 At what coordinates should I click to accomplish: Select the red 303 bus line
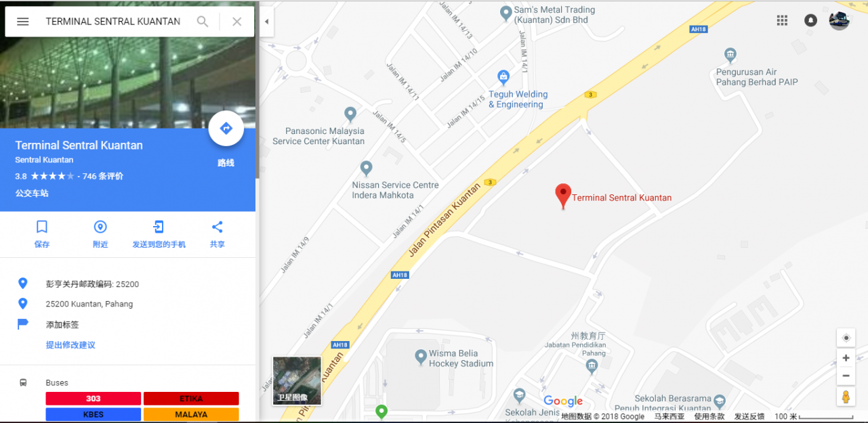[x=94, y=399]
